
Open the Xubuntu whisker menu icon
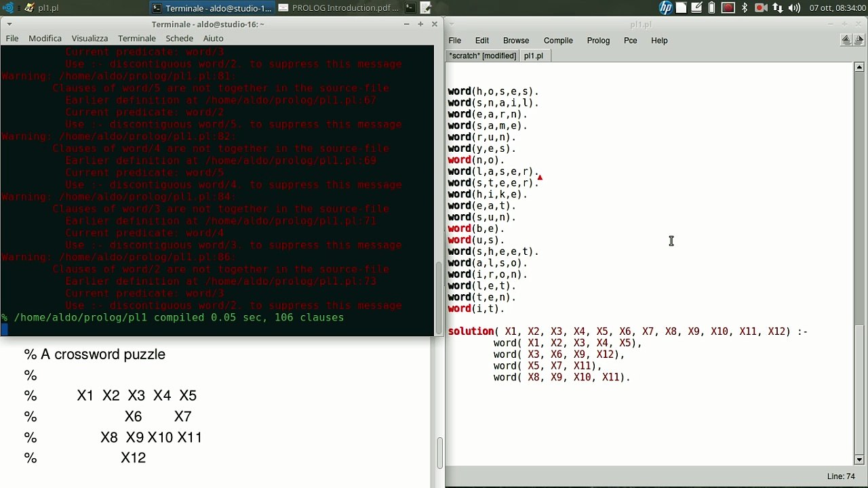click(8, 8)
